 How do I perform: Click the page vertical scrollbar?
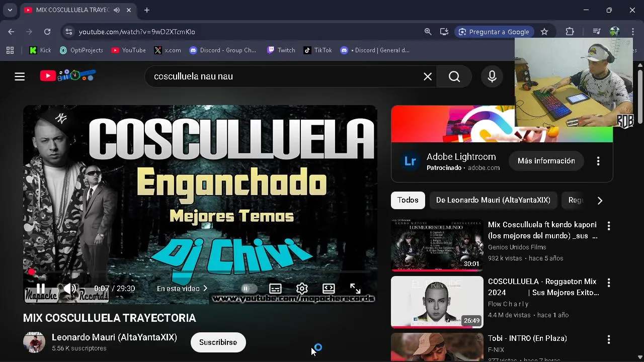point(640,97)
